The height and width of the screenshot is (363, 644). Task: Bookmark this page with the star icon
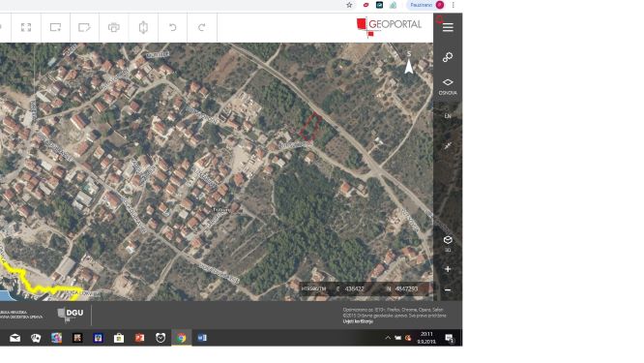point(349,5)
